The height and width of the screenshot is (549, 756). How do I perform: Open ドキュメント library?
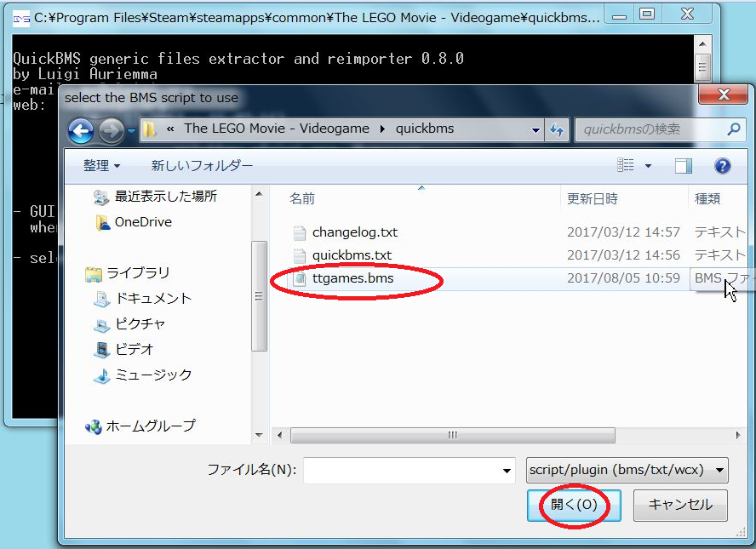point(153,299)
